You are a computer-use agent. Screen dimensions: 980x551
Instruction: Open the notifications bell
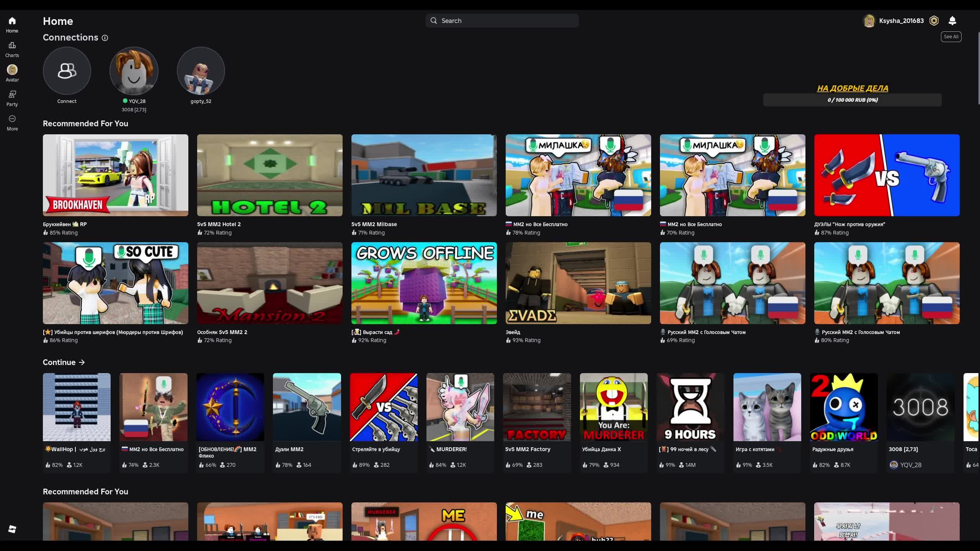pyautogui.click(x=952, y=21)
